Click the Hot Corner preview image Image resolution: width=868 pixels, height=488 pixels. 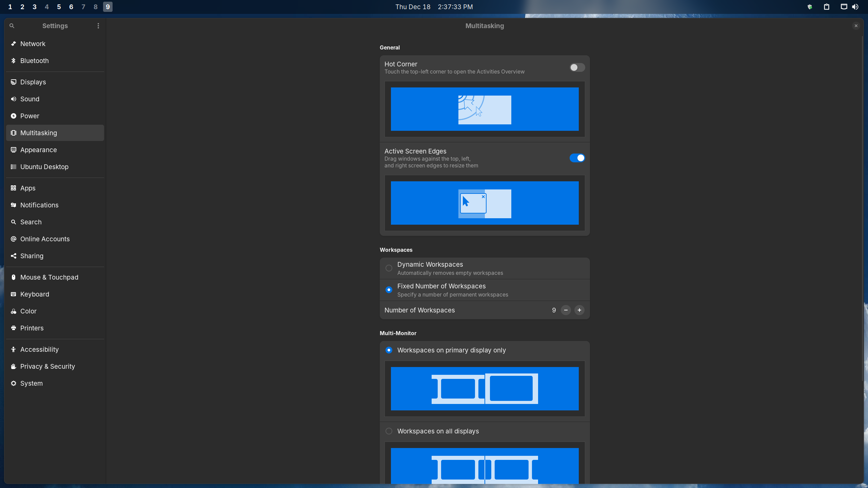tap(485, 109)
